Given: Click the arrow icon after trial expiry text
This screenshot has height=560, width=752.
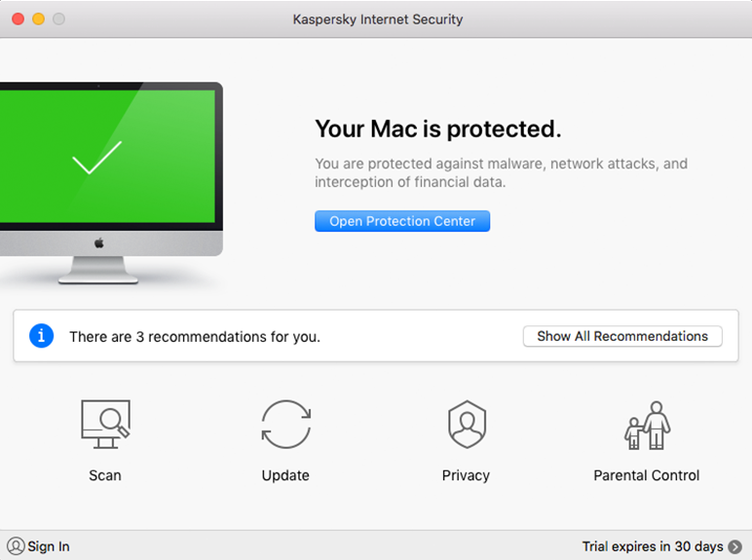Looking at the screenshot, I should [735, 546].
